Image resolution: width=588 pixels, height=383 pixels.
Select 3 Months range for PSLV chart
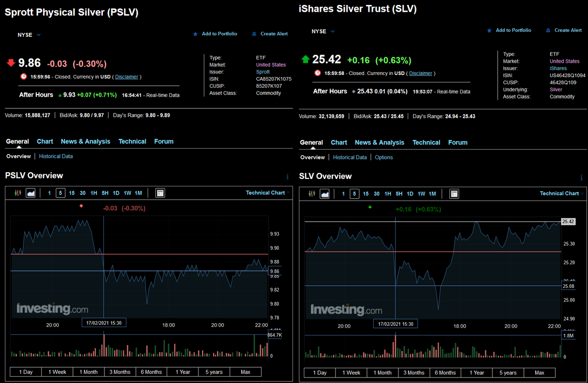[x=120, y=372]
